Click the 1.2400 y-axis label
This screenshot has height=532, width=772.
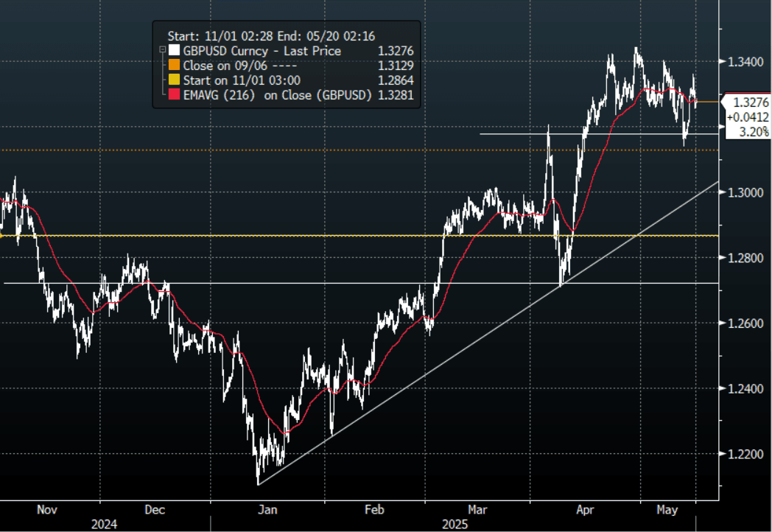point(745,388)
